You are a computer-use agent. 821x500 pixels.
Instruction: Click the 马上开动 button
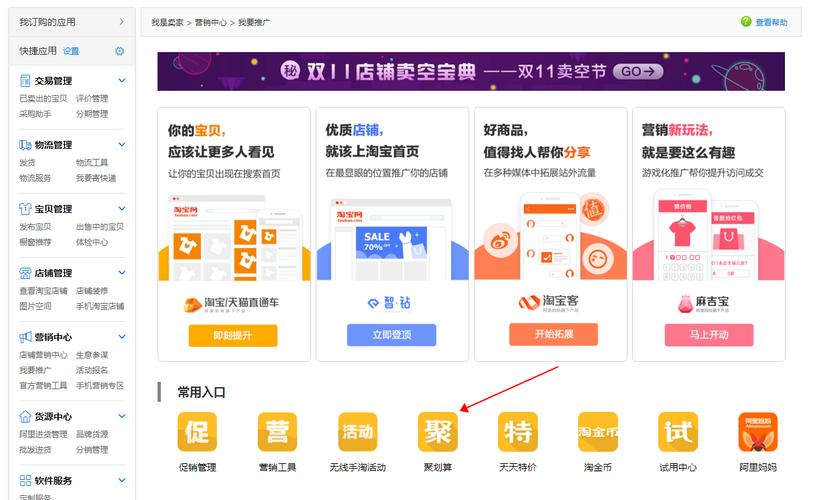click(x=709, y=335)
